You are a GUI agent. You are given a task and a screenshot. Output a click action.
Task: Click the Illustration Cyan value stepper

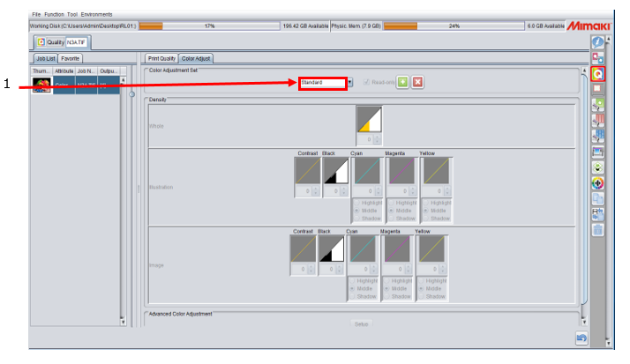(378, 191)
